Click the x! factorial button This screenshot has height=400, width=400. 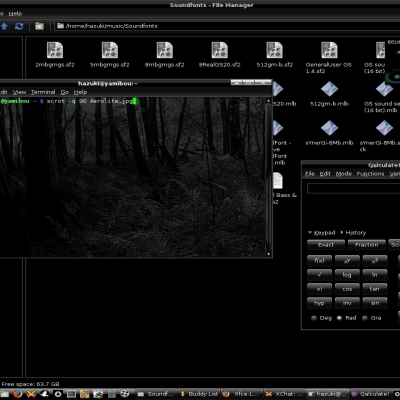pos(319,289)
